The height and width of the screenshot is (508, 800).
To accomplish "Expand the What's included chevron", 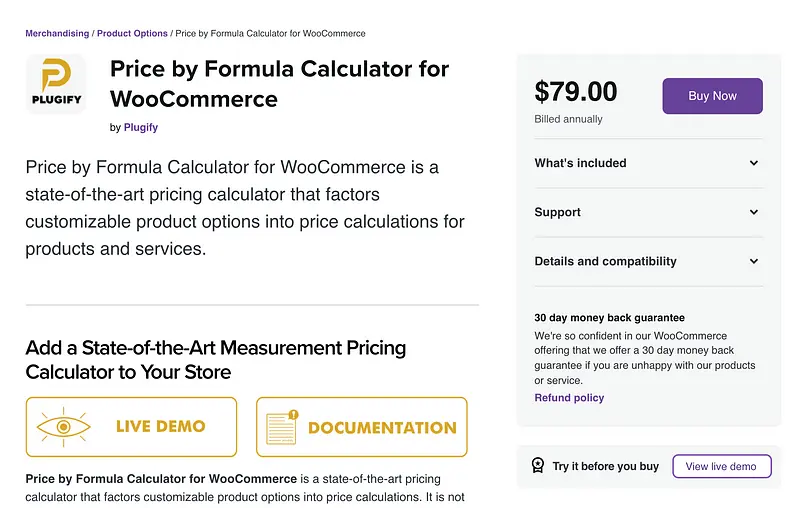I will point(754,163).
